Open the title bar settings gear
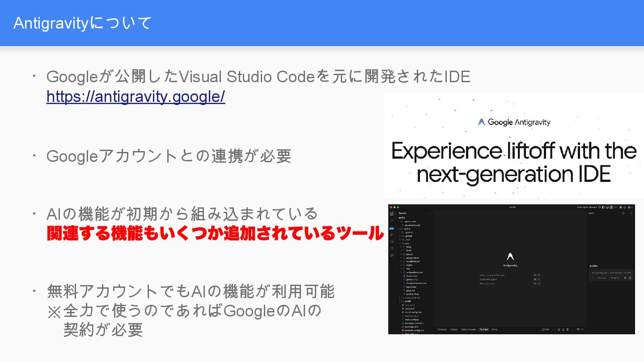Viewport: 644px width, 362px height. [625, 207]
